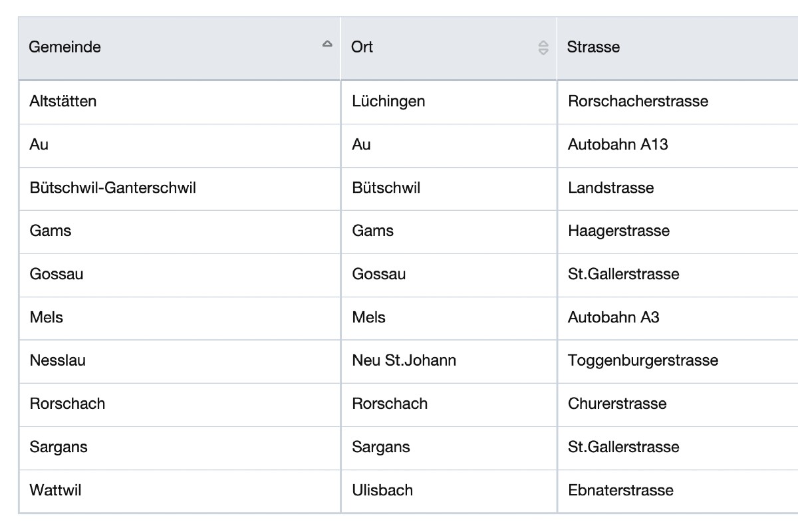Click the Churerstrasse cell in Rorschach row
This screenshot has height=532, width=798.
[x=616, y=404]
